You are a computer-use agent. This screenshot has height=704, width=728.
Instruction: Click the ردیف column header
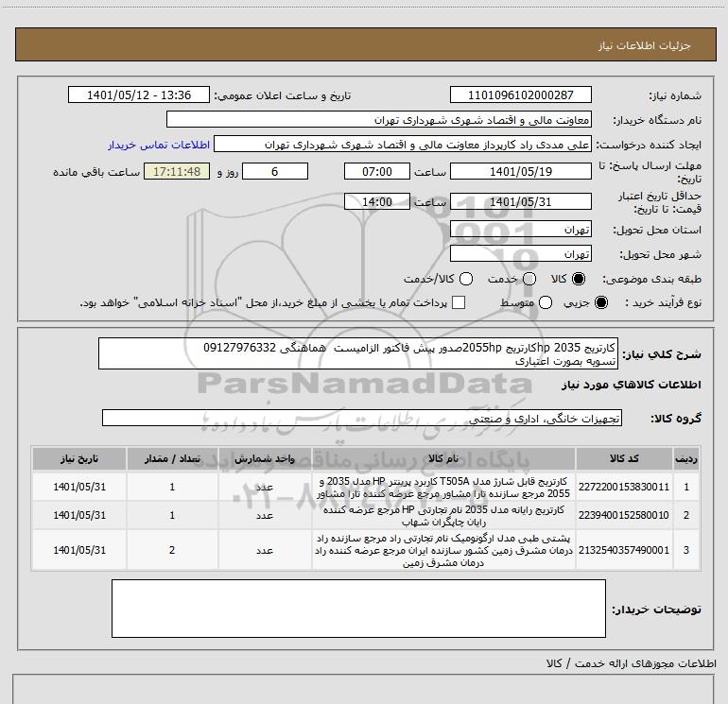pyautogui.click(x=686, y=458)
